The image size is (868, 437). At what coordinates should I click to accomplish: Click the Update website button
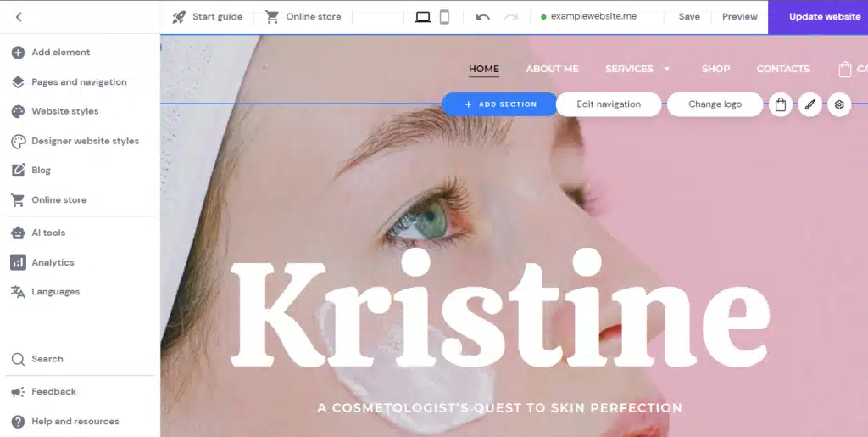pyautogui.click(x=818, y=17)
